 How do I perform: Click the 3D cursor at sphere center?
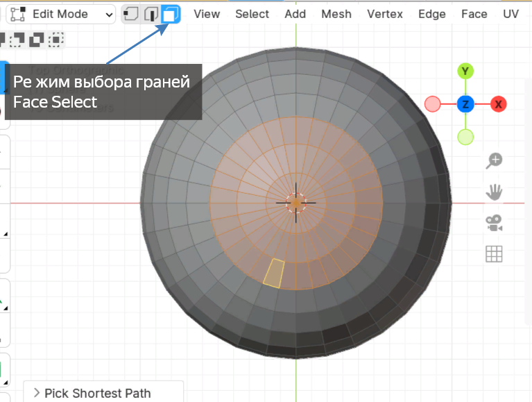(x=296, y=203)
